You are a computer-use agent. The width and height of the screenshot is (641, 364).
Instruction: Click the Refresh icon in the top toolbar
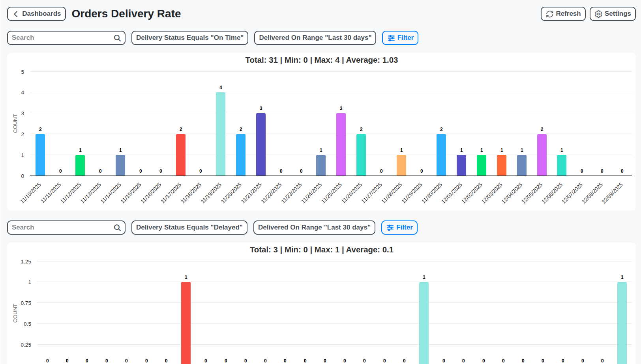(x=549, y=13)
